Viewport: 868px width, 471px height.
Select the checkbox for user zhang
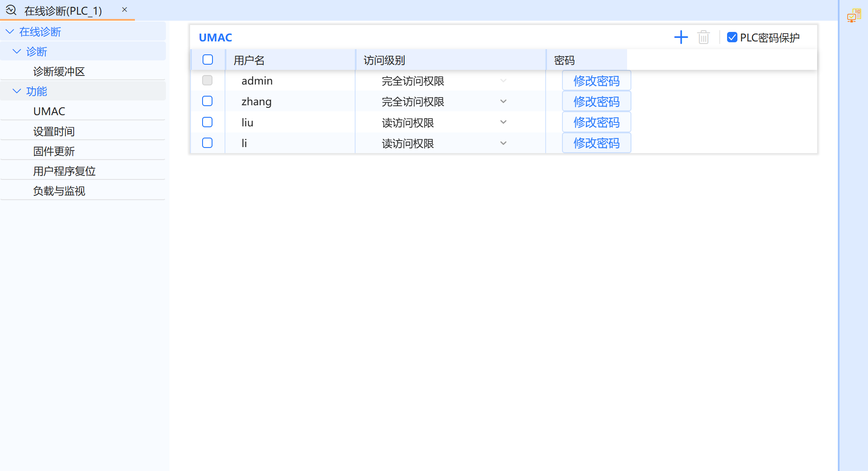[x=207, y=101]
